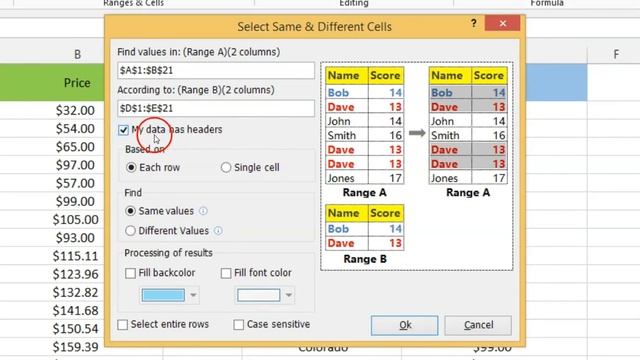This screenshot has height=360, width=640.
Task: Toggle My data has headers checkbox
Action: [123, 130]
